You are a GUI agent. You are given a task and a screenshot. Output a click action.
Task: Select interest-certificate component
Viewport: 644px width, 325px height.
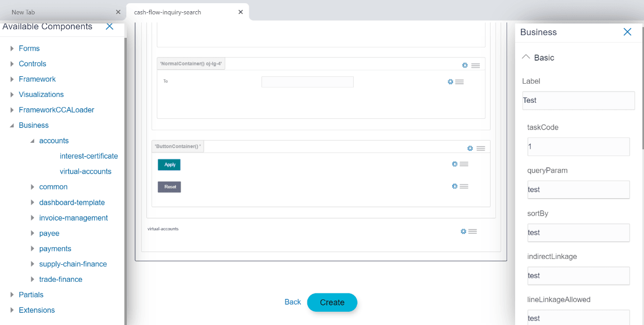89,156
